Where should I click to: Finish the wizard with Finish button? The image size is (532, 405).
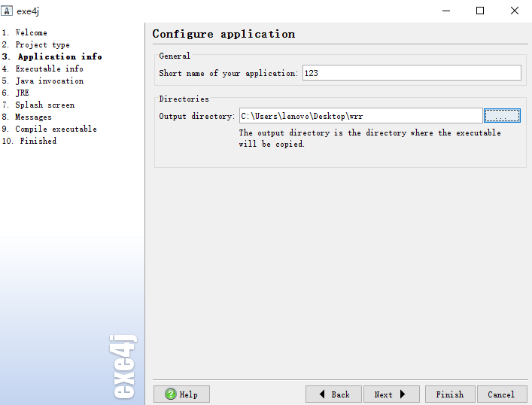click(x=450, y=394)
